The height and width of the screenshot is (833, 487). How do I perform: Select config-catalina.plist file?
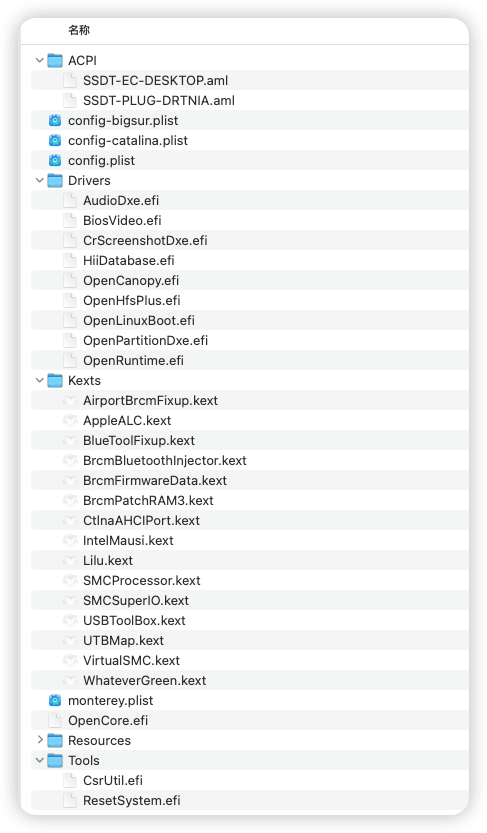pyautogui.click(x=250, y=141)
